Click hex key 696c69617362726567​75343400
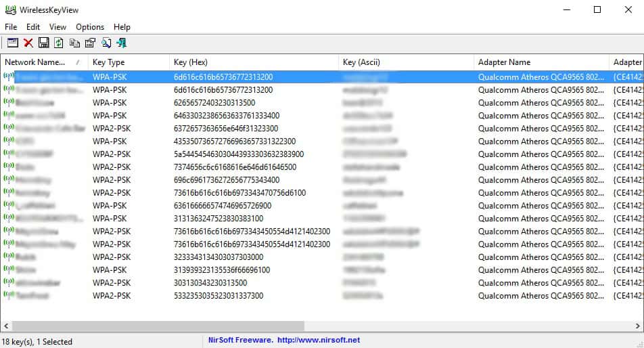Screen dimensions: 644x348 pos(227,180)
